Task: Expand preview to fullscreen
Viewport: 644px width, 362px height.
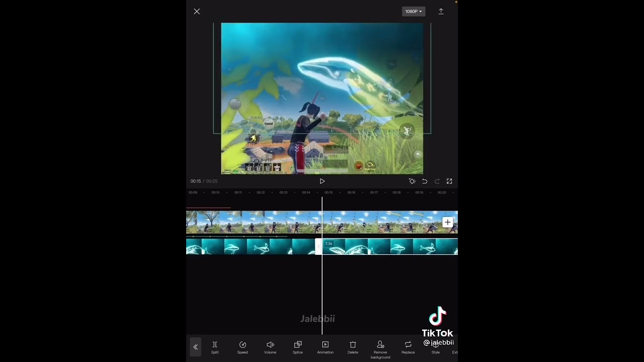Action: tap(449, 181)
